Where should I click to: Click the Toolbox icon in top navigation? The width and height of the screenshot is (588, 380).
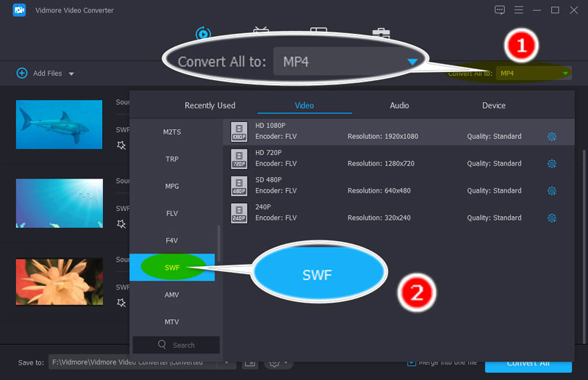(381, 34)
